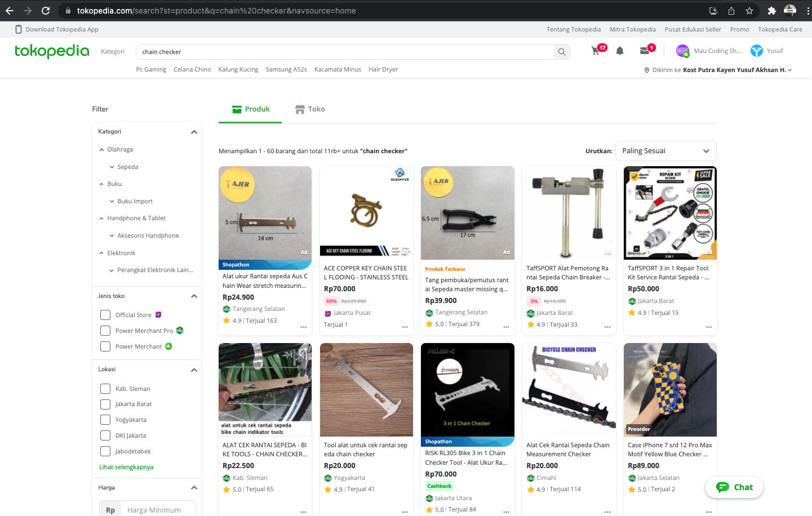
Task: Open the Kategori menu
Action: click(x=113, y=51)
